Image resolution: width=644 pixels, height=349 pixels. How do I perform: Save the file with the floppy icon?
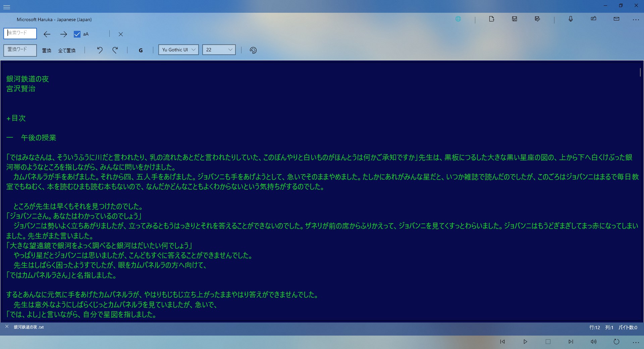[515, 19]
